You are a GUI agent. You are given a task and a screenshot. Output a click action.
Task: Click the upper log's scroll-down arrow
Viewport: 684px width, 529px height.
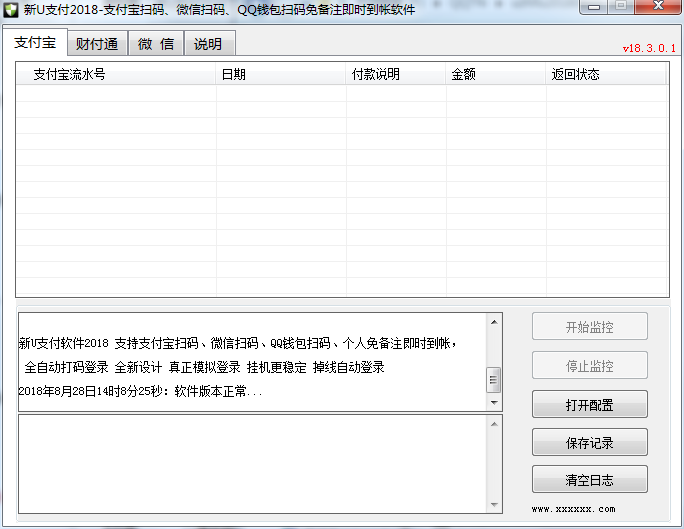pyautogui.click(x=492, y=402)
